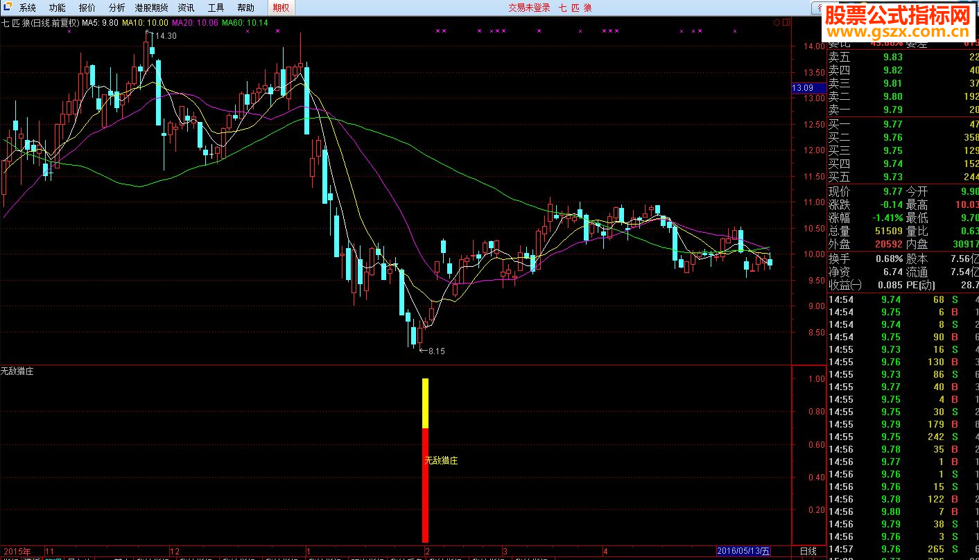Click the 买三 price 9.75
The width and height of the screenshot is (979, 560).
click(x=892, y=151)
